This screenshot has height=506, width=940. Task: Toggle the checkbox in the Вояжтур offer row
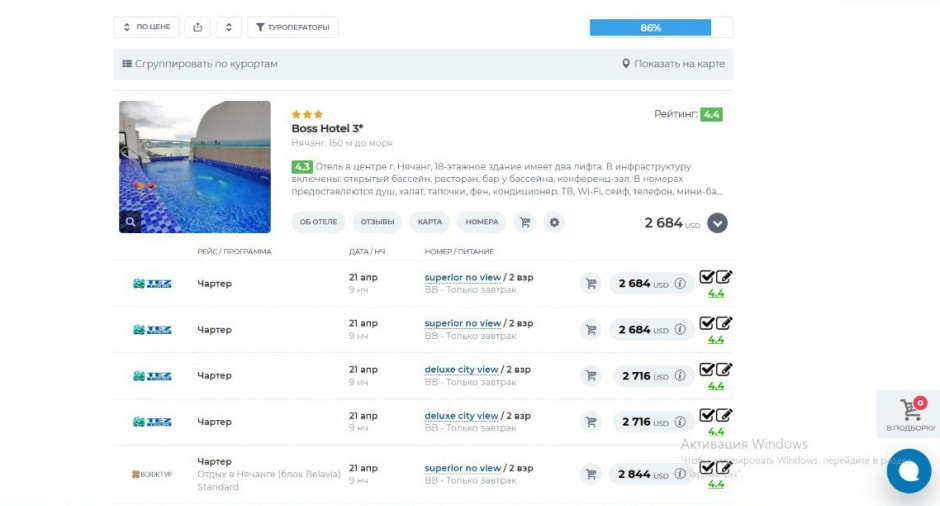(x=707, y=467)
